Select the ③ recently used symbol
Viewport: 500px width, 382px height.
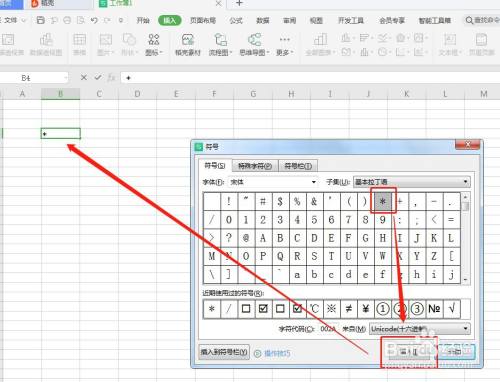coord(417,309)
